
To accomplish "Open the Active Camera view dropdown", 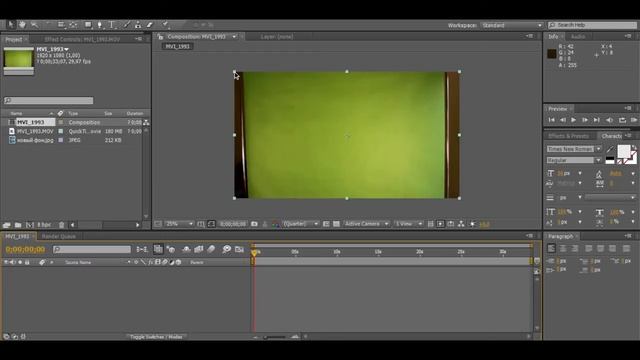I will 366,224.
